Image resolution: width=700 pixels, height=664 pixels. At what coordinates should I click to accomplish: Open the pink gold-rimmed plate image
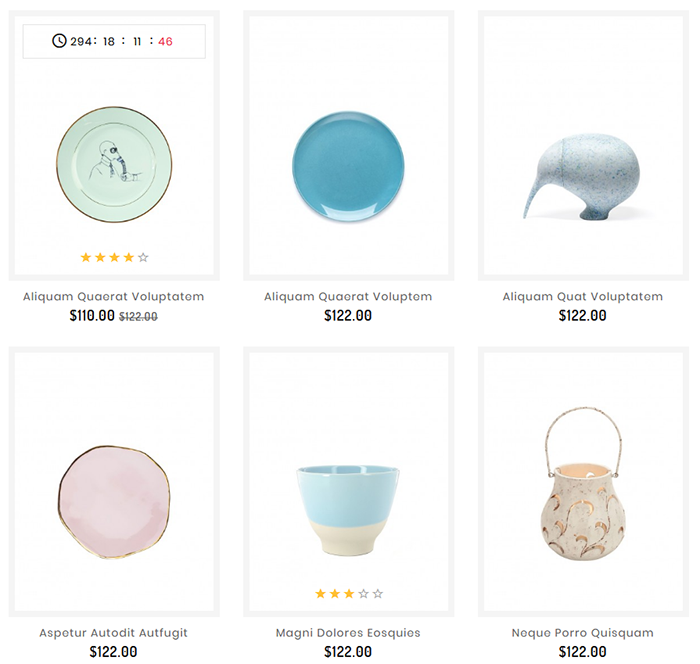[114, 502]
